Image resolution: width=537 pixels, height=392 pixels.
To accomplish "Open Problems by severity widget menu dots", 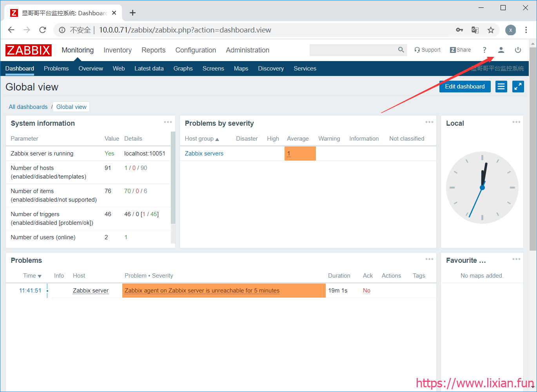I will coord(429,122).
